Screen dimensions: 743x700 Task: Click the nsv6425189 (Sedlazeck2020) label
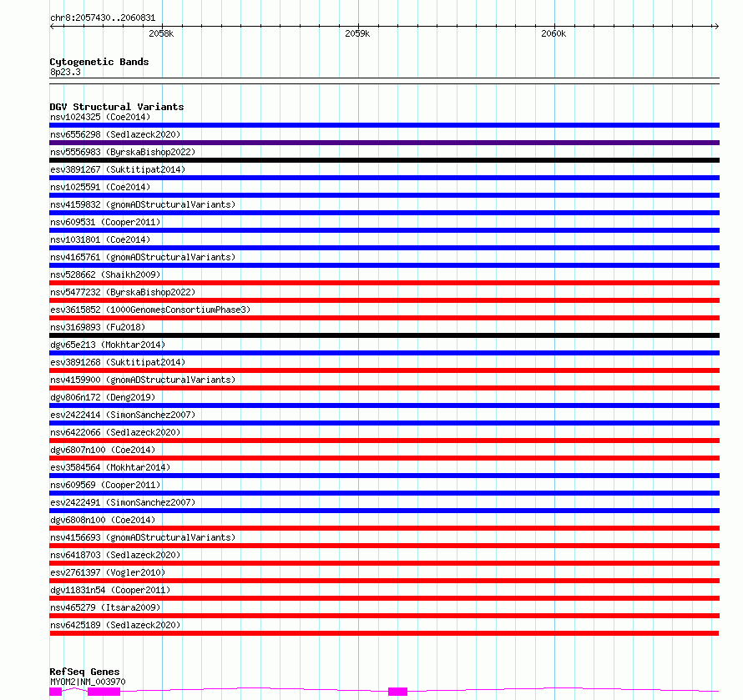[115, 625]
